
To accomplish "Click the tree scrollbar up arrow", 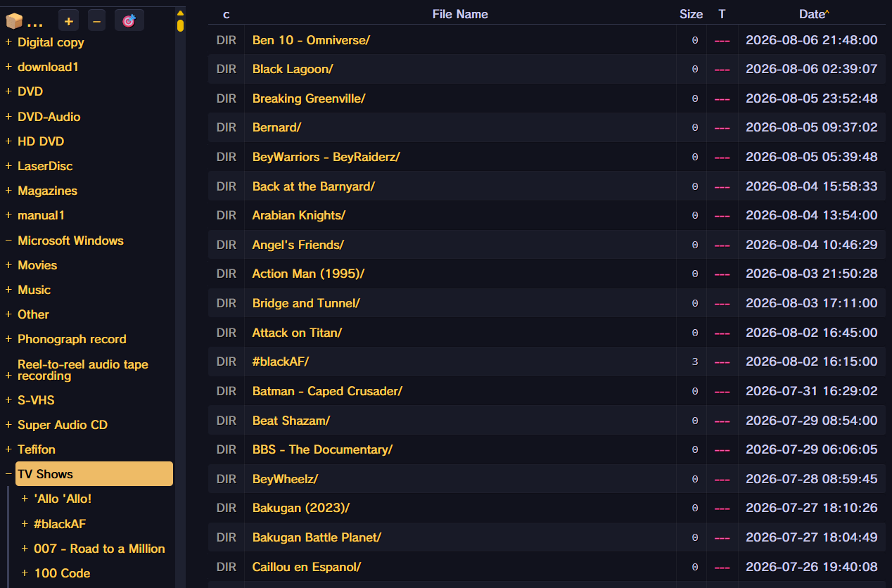I will pos(180,13).
